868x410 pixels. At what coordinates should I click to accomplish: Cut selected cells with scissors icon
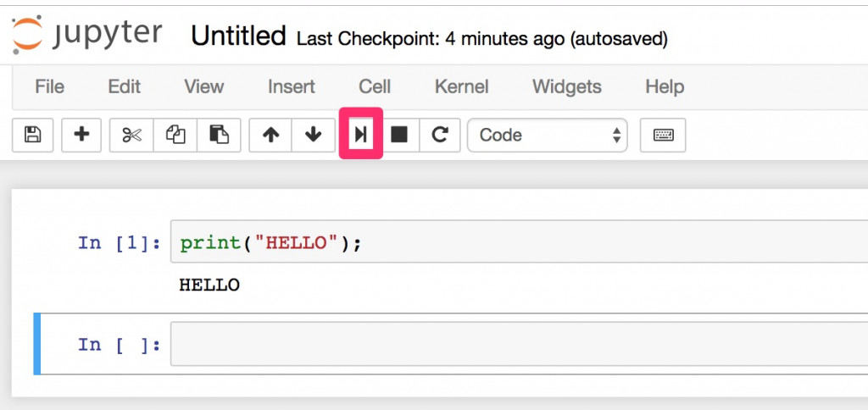point(131,135)
